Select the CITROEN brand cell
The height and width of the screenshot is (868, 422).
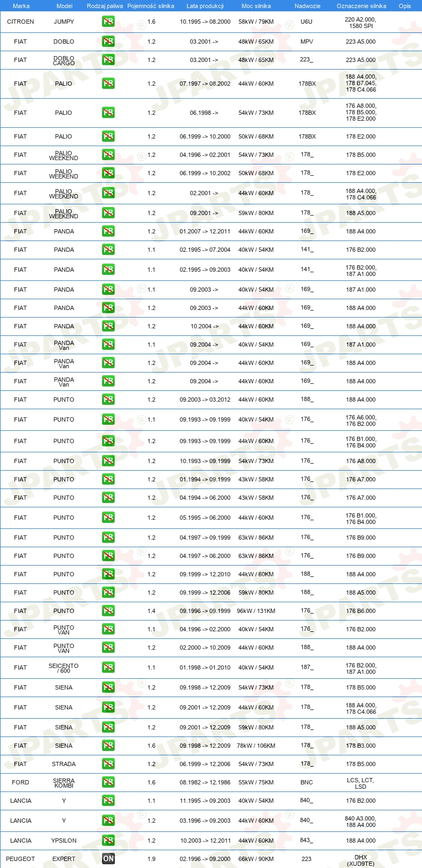[x=21, y=22]
